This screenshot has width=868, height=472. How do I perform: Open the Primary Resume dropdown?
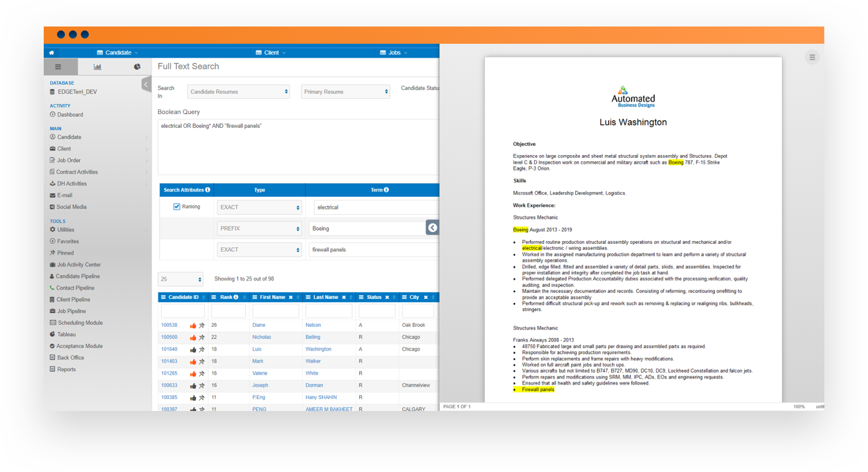click(x=345, y=91)
